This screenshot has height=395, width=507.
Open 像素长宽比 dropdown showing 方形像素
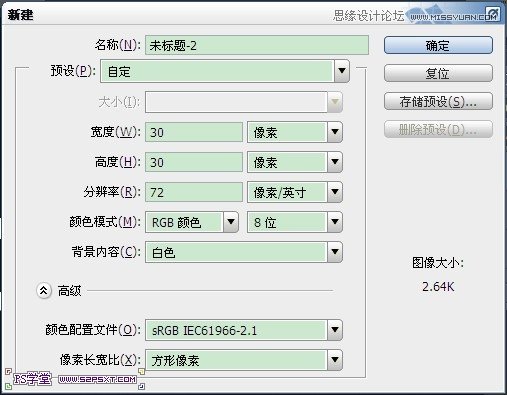tap(244, 360)
